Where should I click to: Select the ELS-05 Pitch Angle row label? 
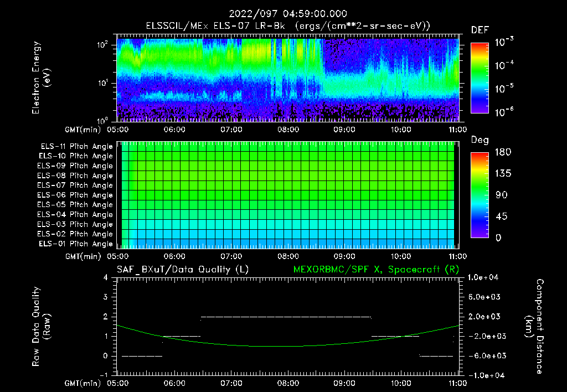point(75,205)
